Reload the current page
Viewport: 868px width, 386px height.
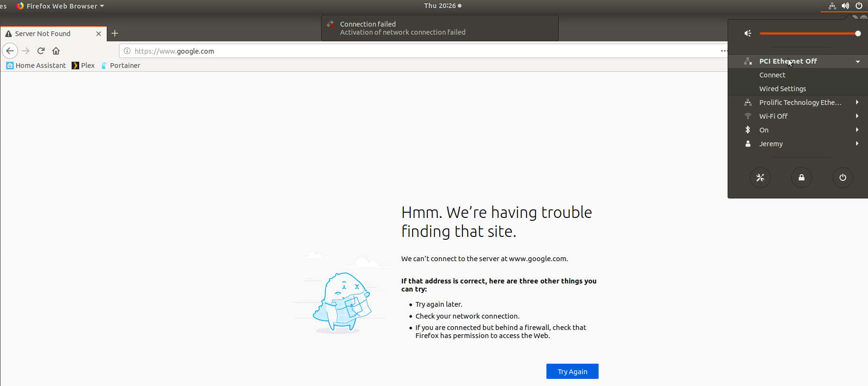point(41,51)
